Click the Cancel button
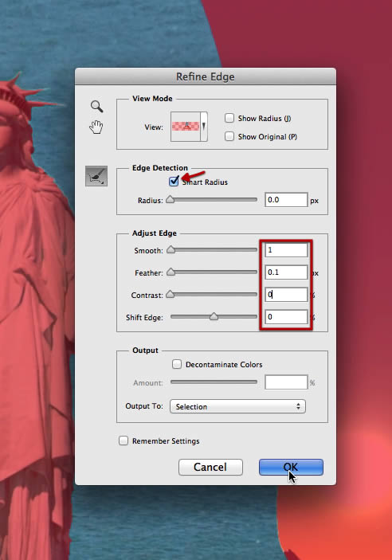This screenshot has width=392, height=560. (210, 467)
